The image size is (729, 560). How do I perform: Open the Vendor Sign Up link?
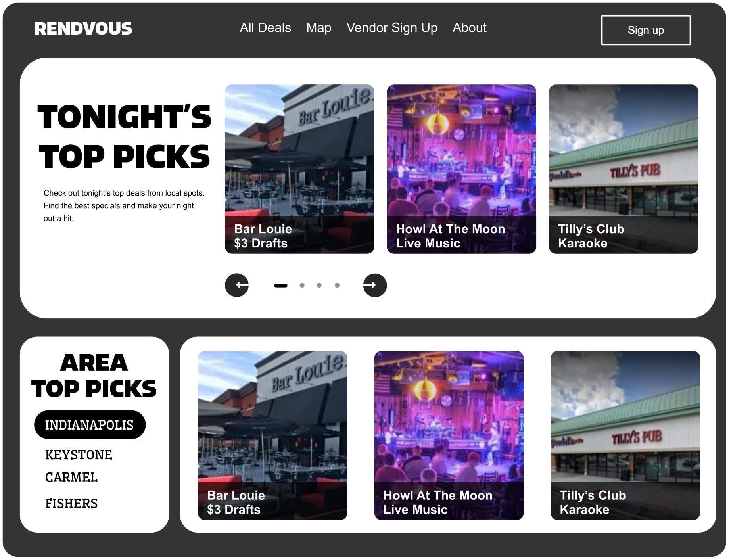click(x=392, y=28)
